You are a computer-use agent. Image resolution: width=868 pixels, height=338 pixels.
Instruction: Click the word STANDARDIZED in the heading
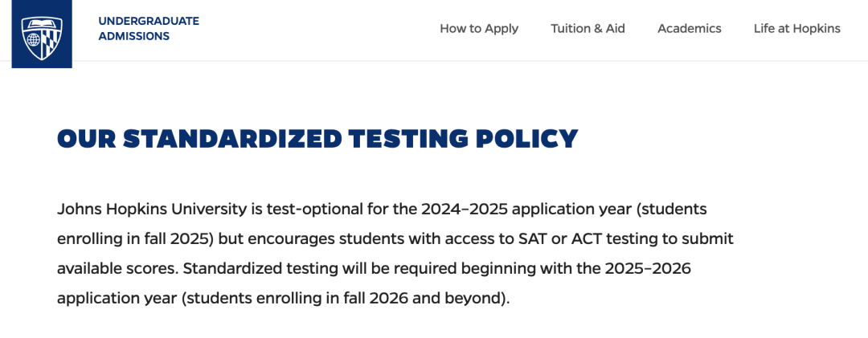232,138
